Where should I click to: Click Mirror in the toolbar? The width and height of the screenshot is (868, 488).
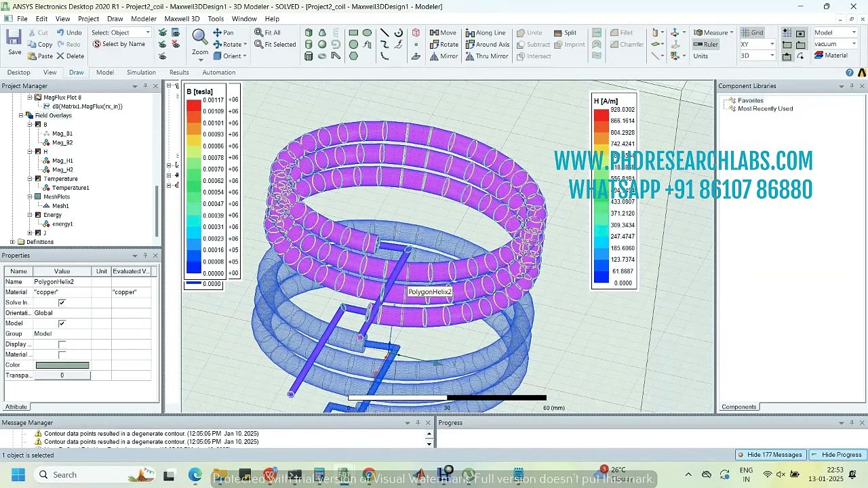coord(443,56)
